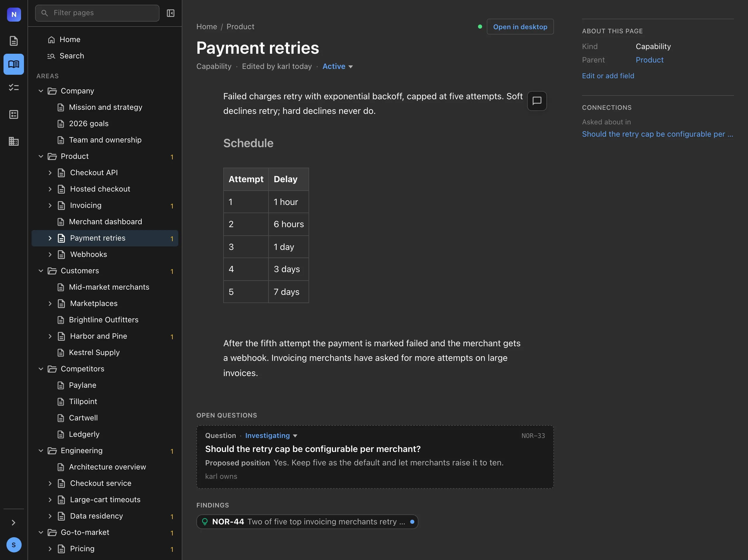Click Open in desktop button
Image resolution: width=748 pixels, height=560 pixels.
pos(520,27)
